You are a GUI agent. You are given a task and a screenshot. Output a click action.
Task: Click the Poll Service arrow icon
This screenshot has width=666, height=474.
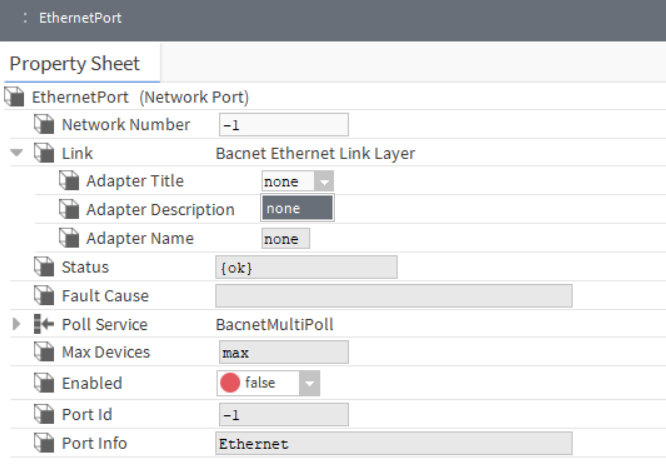click(x=43, y=325)
